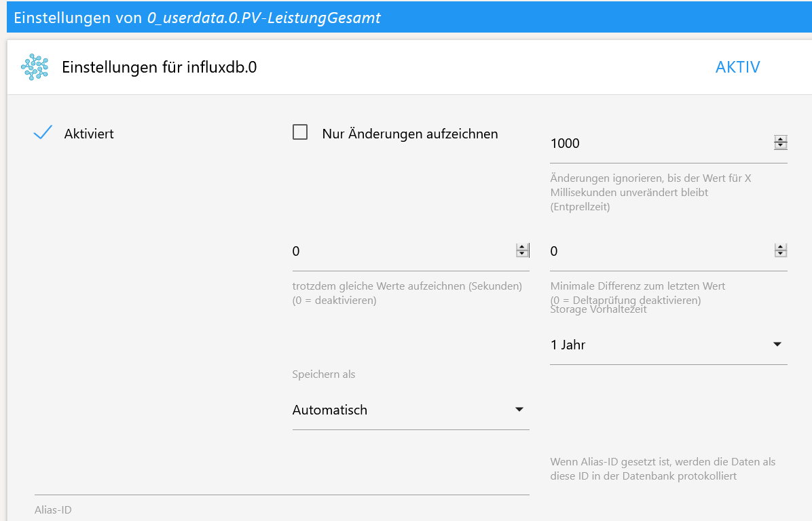The image size is (812, 521).
Task: Enable Nur Änderungen aufzeichnen checkbox
Action: 300,133
